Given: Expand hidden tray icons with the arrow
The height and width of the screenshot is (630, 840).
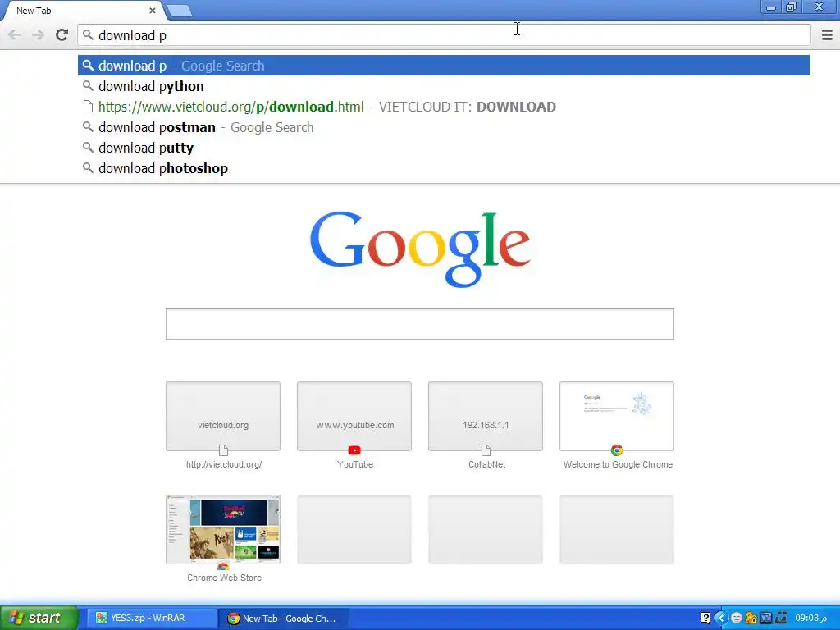Looking at the screenshot, I should pyautogui.click(x=721, y=619).
